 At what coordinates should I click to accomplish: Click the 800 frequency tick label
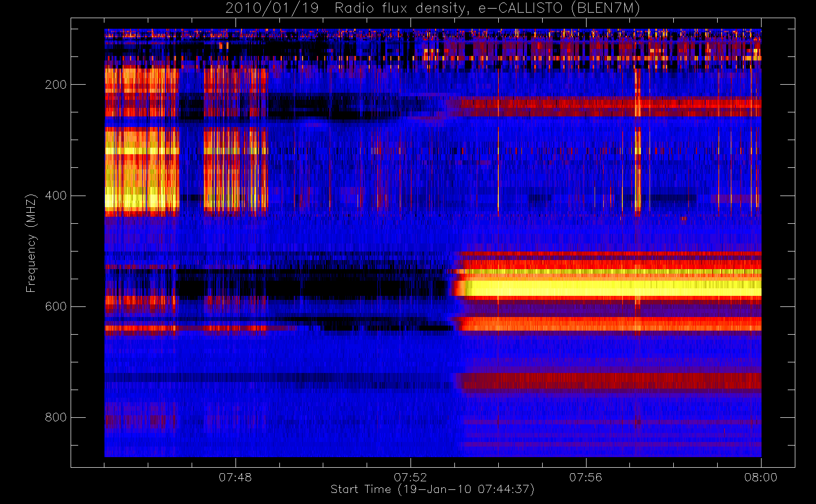(x=55, y=417)
